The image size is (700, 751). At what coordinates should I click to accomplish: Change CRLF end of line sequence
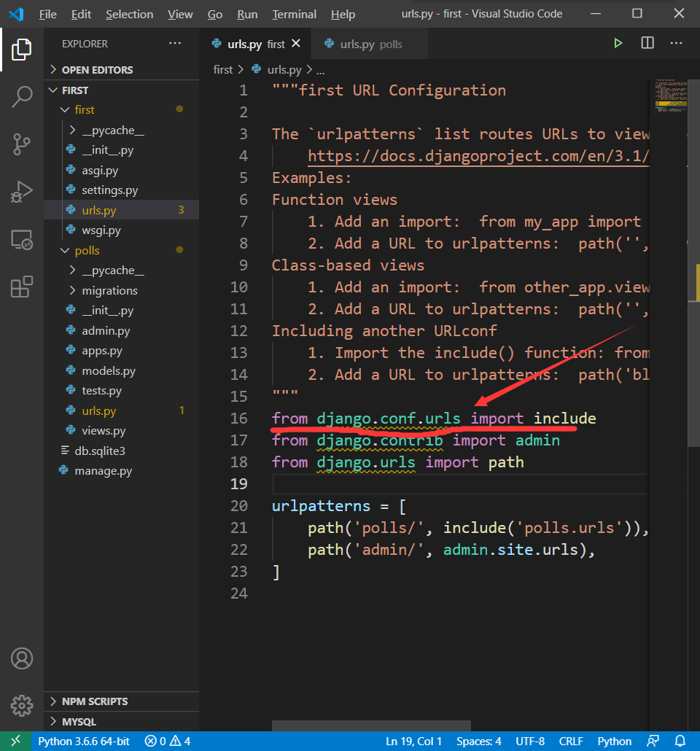pos(571,741)
